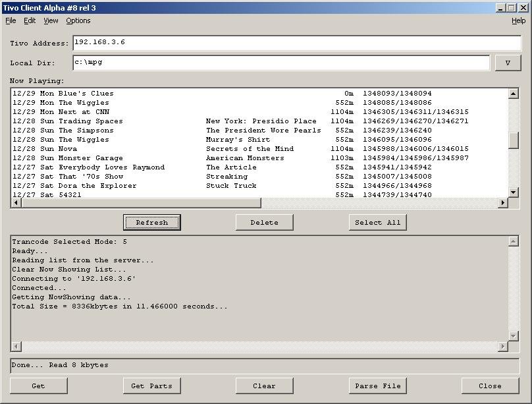Click the ID 1346269/1346270/1346271
532x404 pixels.
tap(415, 121)
